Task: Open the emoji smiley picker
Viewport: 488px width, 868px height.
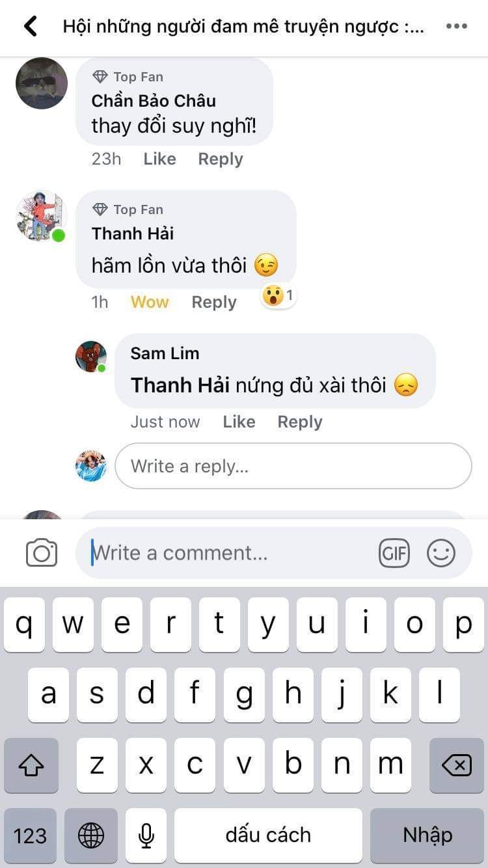Action: click(x=441, y=554)
